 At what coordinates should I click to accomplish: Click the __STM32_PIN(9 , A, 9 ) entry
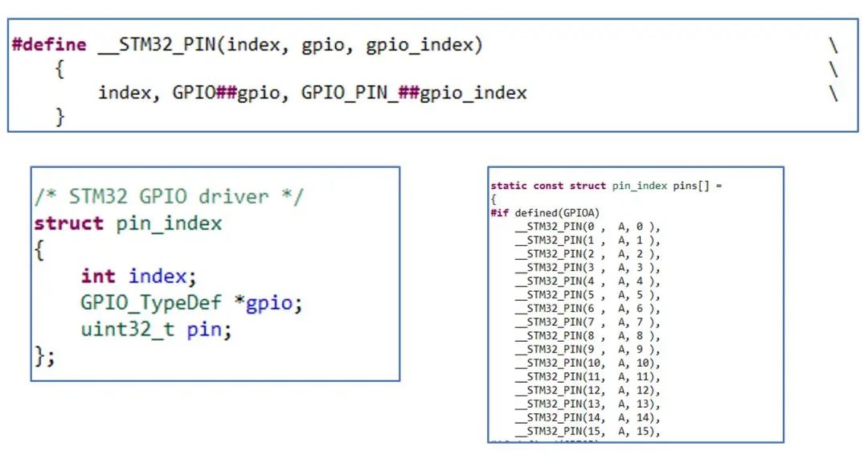click(588, 350)
